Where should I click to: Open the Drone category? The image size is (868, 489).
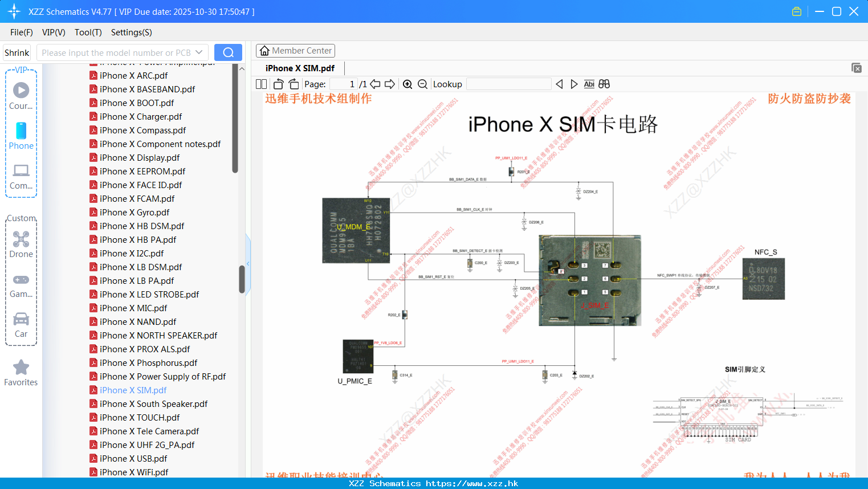[x=21, y=244]
